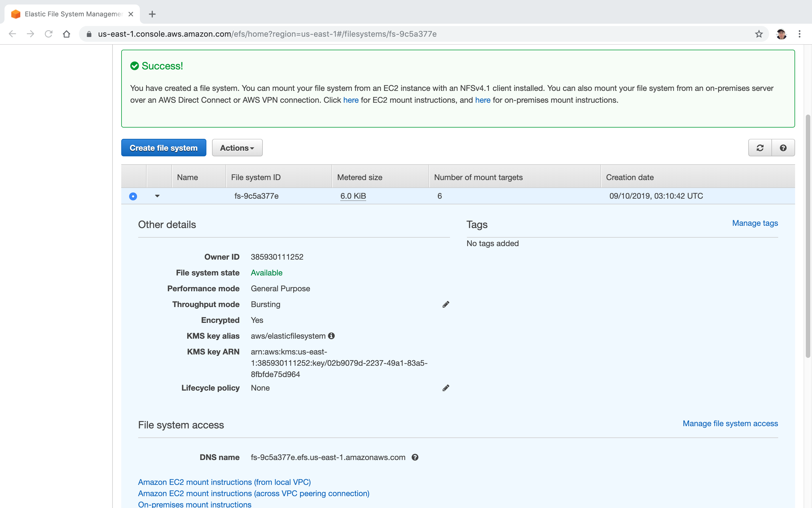This screenshot has width=812, height=508.
Task: Click info icon beside aws/elasticfilesystem
Action: pos(332,336)
